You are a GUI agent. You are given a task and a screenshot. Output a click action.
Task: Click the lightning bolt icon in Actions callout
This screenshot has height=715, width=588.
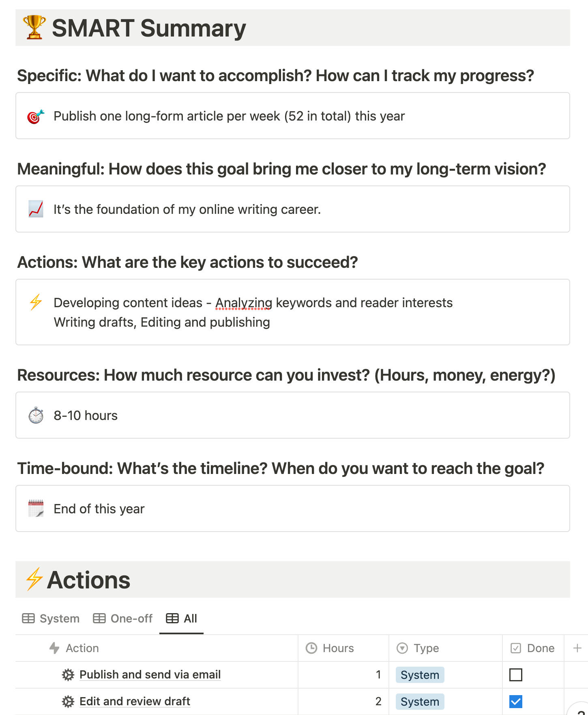point(36,302)
